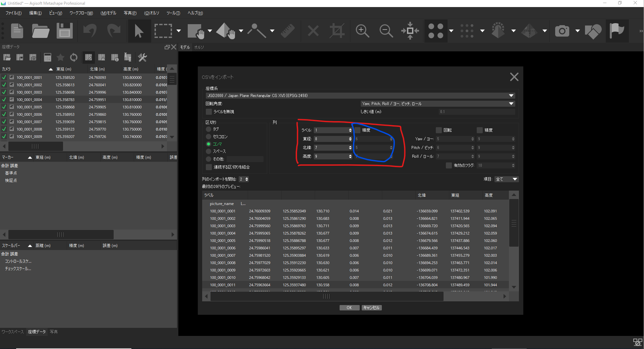Click the camera capture view icon
Screen dimensions: 644x349
(562, 31)
